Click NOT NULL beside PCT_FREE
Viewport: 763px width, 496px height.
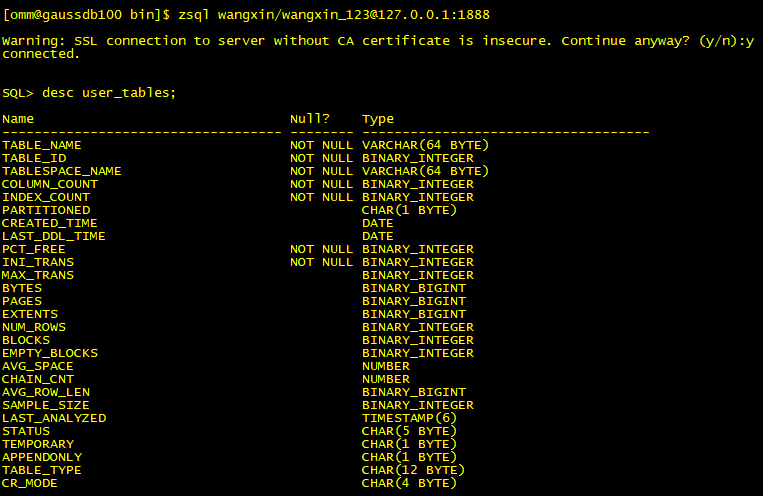click(x=321, y=249)
